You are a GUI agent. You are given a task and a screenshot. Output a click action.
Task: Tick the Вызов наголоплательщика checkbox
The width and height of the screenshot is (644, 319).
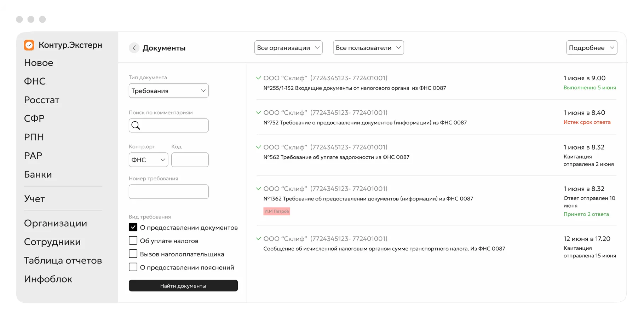[133, 254]
